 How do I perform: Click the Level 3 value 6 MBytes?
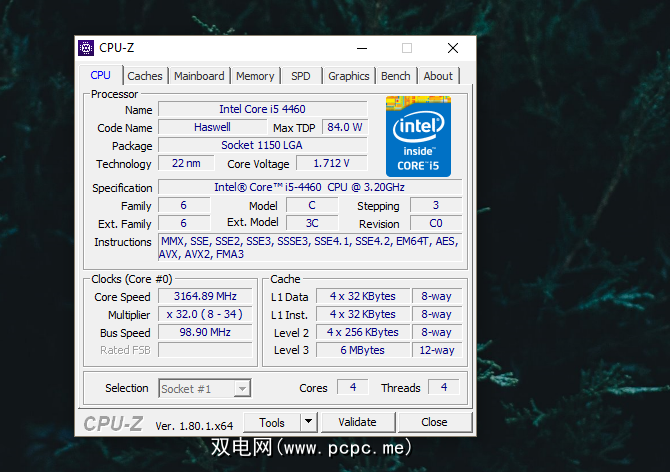363,350
